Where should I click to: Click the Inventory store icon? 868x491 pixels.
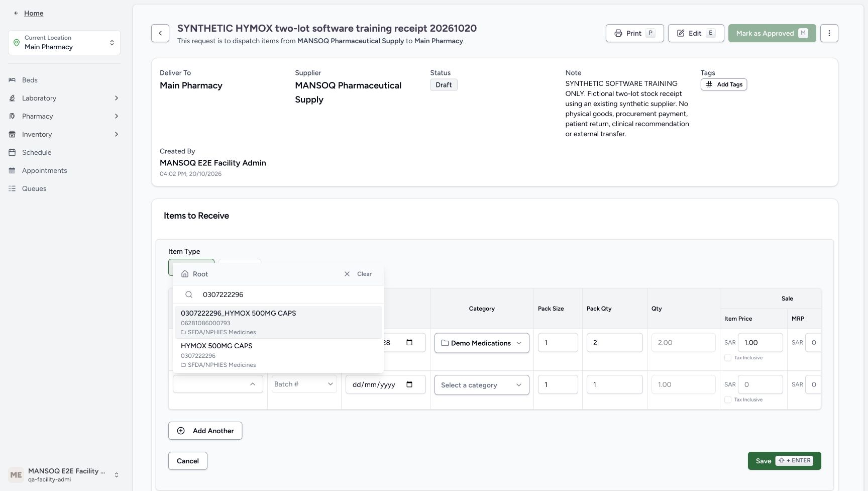(x=12, y=134)
